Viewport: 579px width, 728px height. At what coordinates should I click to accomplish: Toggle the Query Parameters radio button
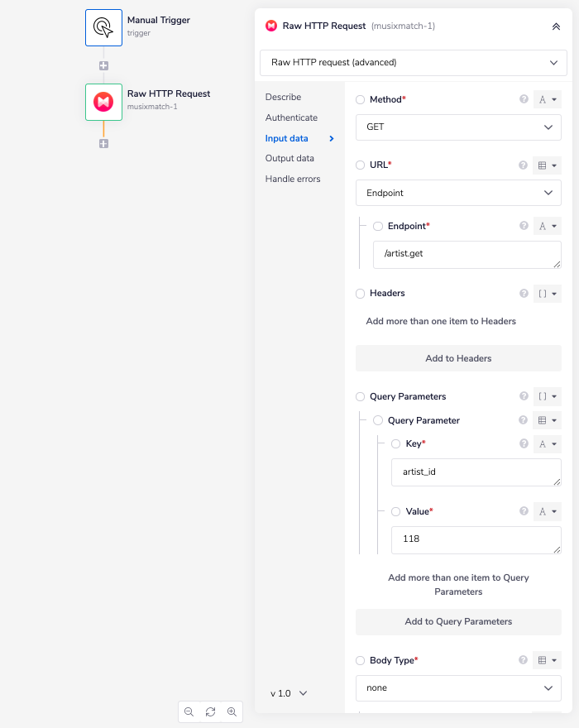(x=360, y=396)
